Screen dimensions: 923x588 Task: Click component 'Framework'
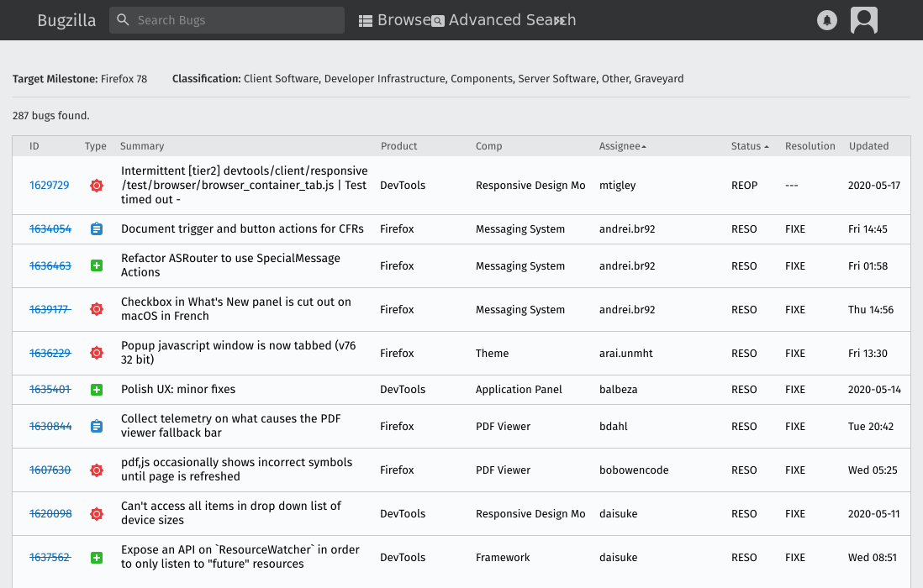click(x=502, y=557)
